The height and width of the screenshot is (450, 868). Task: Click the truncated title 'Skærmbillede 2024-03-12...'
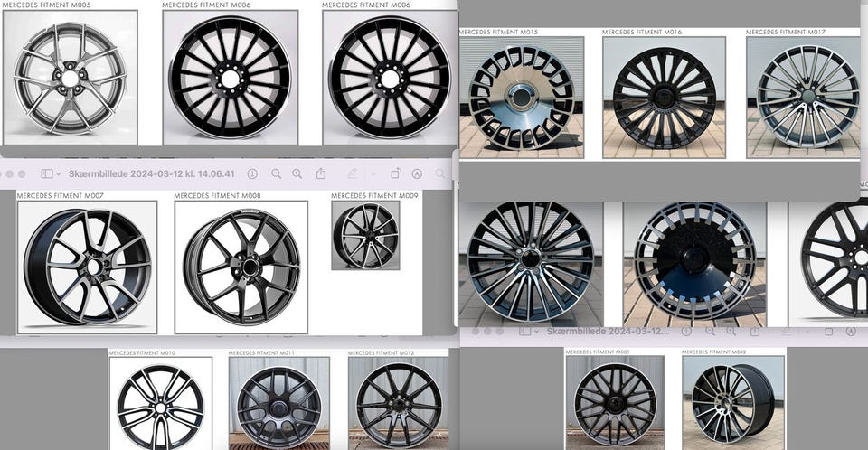pyautogui.click(x=608, y=332)
